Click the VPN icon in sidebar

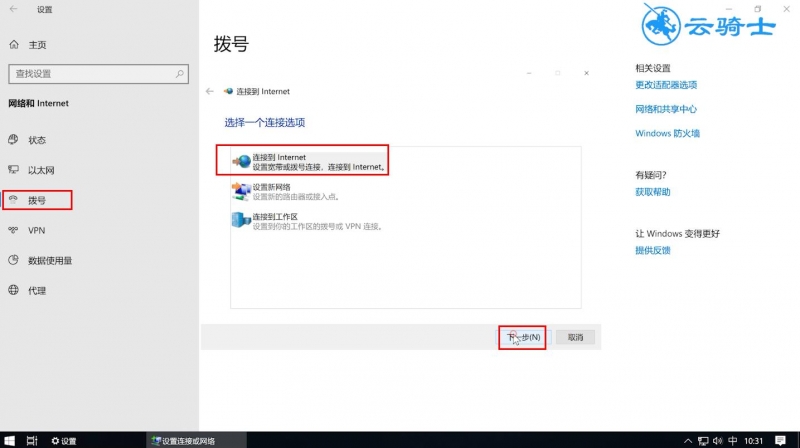coord(13,230)
